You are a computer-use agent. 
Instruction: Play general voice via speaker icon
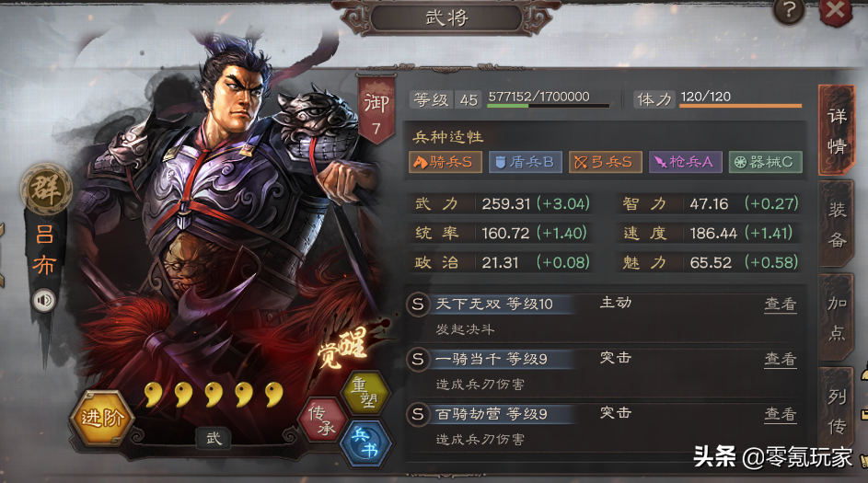click(x=44, y=301)
